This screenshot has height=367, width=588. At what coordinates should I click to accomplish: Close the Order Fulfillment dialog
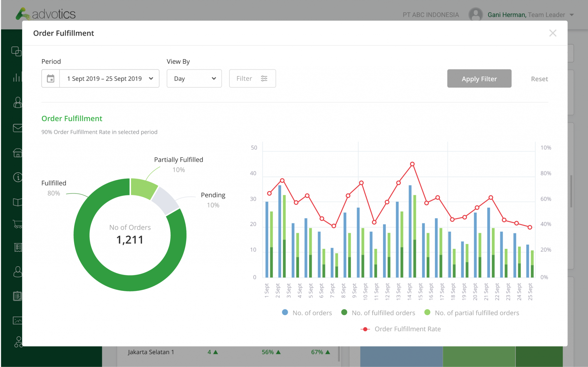click(x=552, y=33)
